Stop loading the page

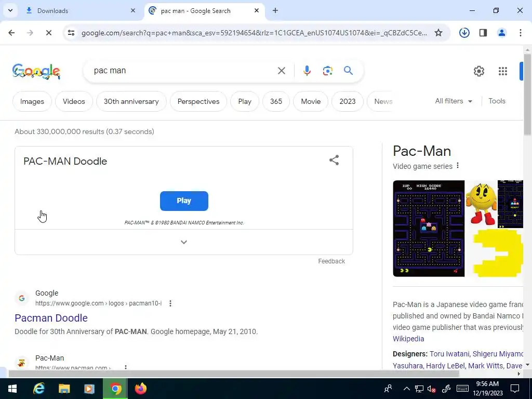tap(48, 33)
